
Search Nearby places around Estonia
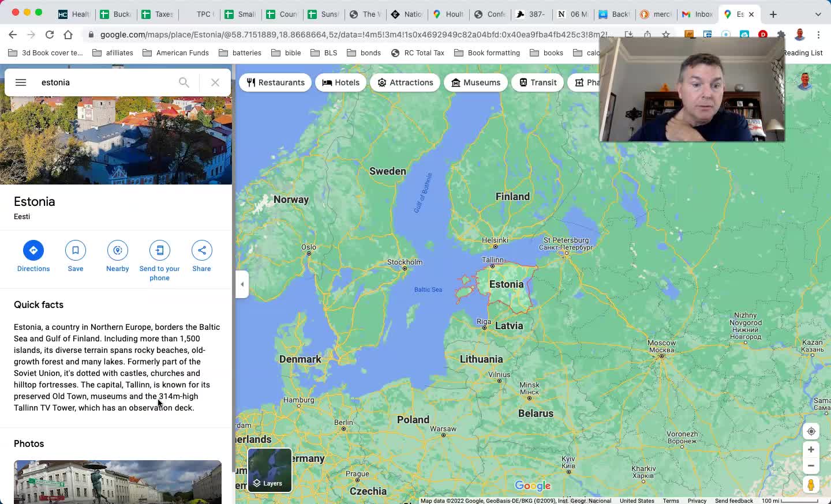click(118, 257)
